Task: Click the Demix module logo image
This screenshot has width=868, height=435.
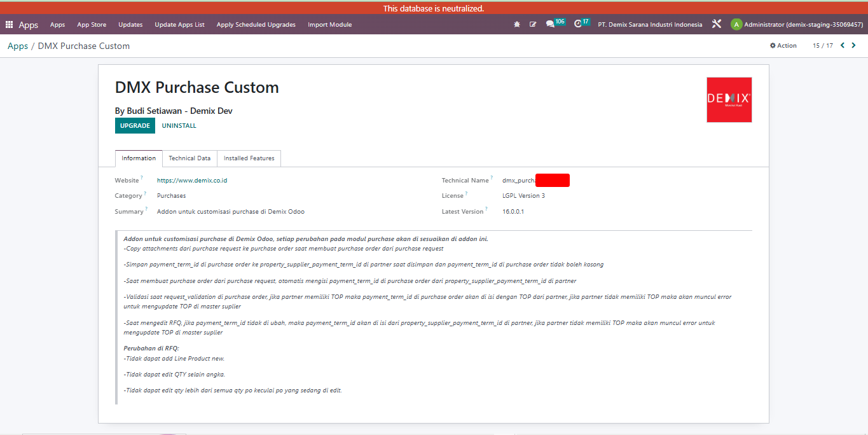Action: (729, 100)
